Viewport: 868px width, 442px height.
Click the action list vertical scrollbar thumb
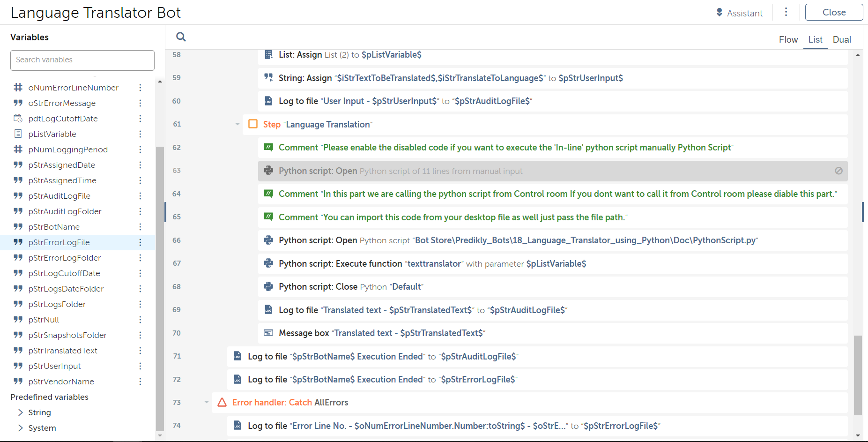pos(858,375)
